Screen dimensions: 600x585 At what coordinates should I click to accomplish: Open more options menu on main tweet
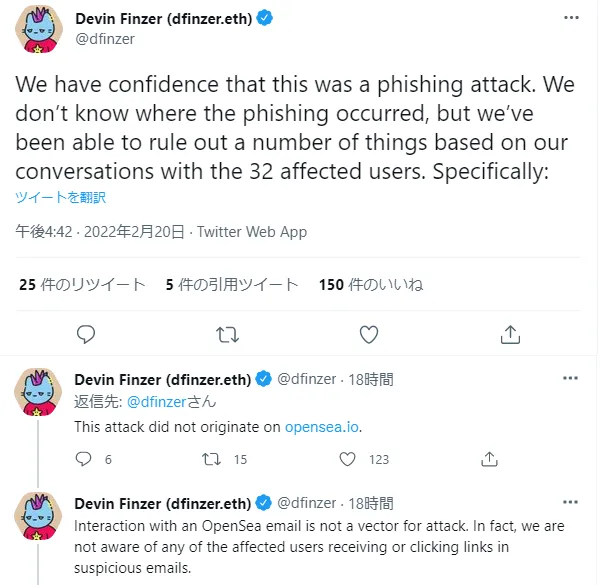click(571, 18)
